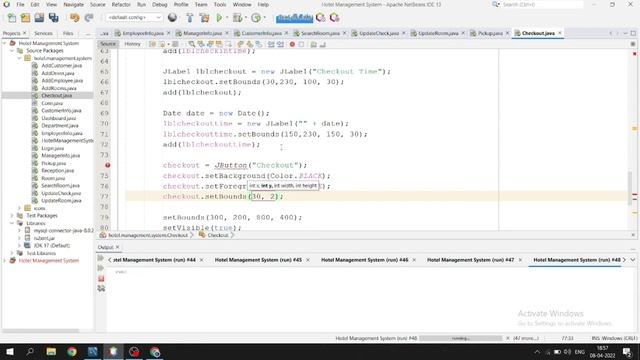
Task: Click the Clean and Build icon
Action: pyautogui.click(x=204, y=18)
